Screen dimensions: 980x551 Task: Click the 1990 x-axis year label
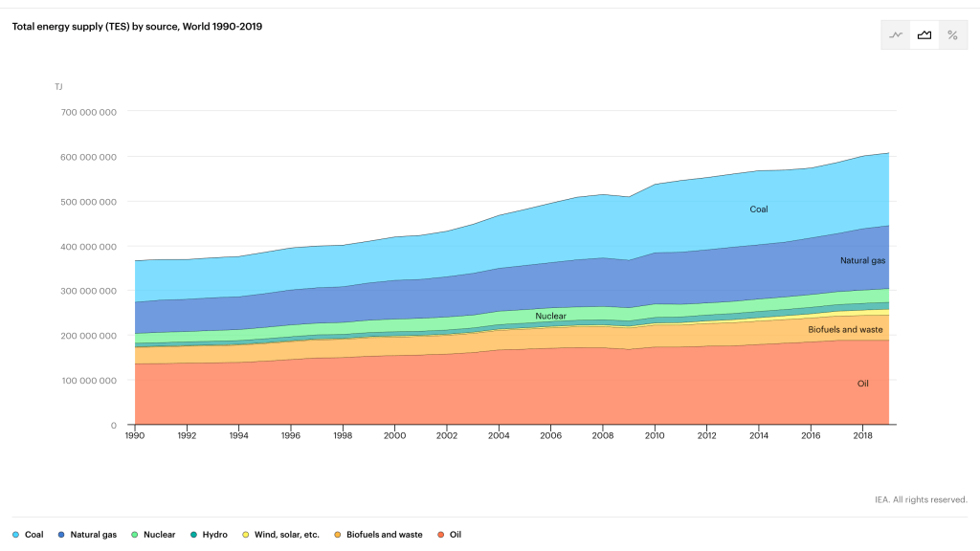tap(135, 435)
